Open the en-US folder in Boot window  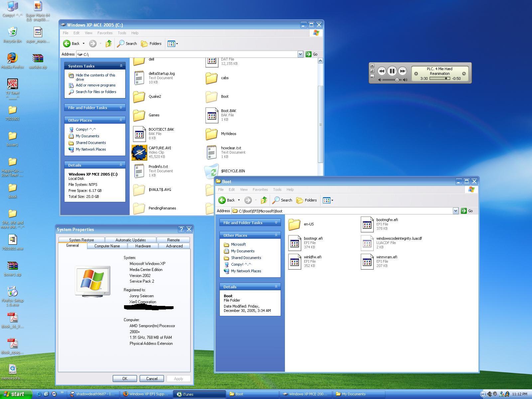tap(294, 224)
